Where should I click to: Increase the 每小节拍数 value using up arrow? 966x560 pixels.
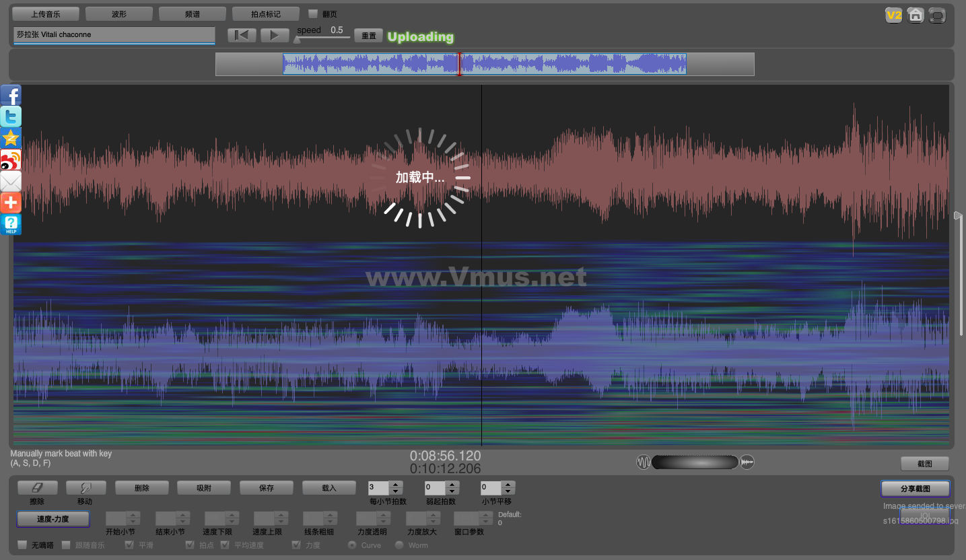(396, 485)
